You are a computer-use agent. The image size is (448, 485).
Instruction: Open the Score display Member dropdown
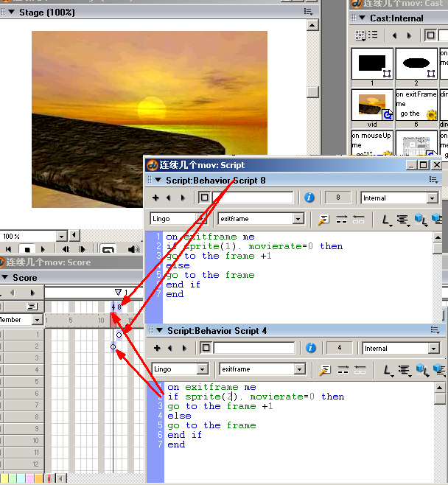38,319
